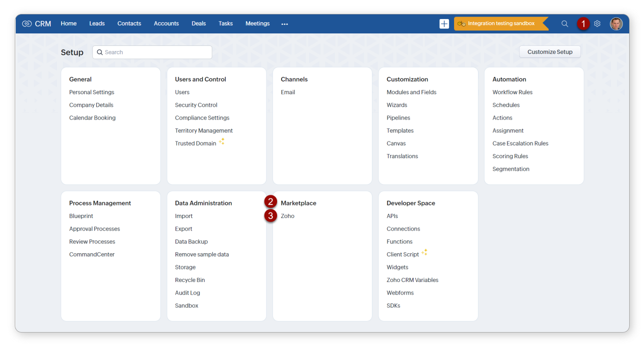Open Zoho under Marketplace
Viewport: 644px width, 346px height.
click(x=287, y=216)
